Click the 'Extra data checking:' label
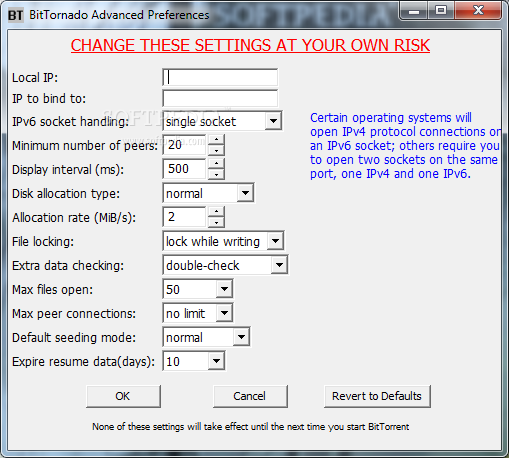Viewport: 509px width, 458px height. coord(68,266)
